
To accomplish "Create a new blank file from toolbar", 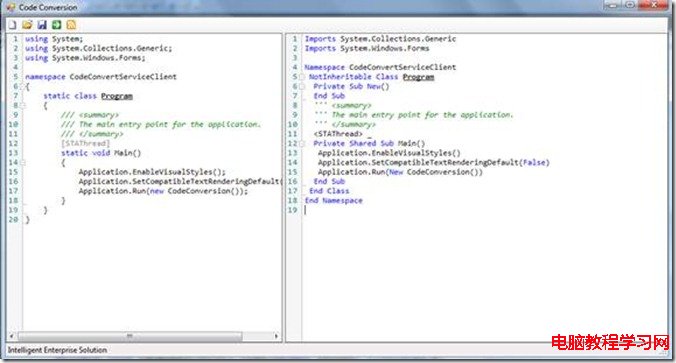I will 13,25.
